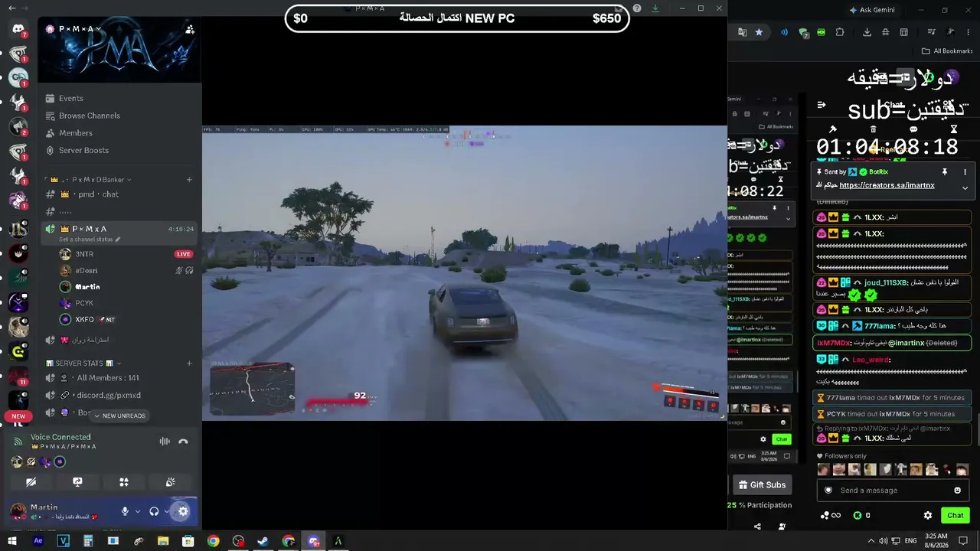The height and width of the screenshot is (551, 980).
Task: Jump to NEW UNREADS in channel list
Action: pyautogui.click(x=119, y=416)
